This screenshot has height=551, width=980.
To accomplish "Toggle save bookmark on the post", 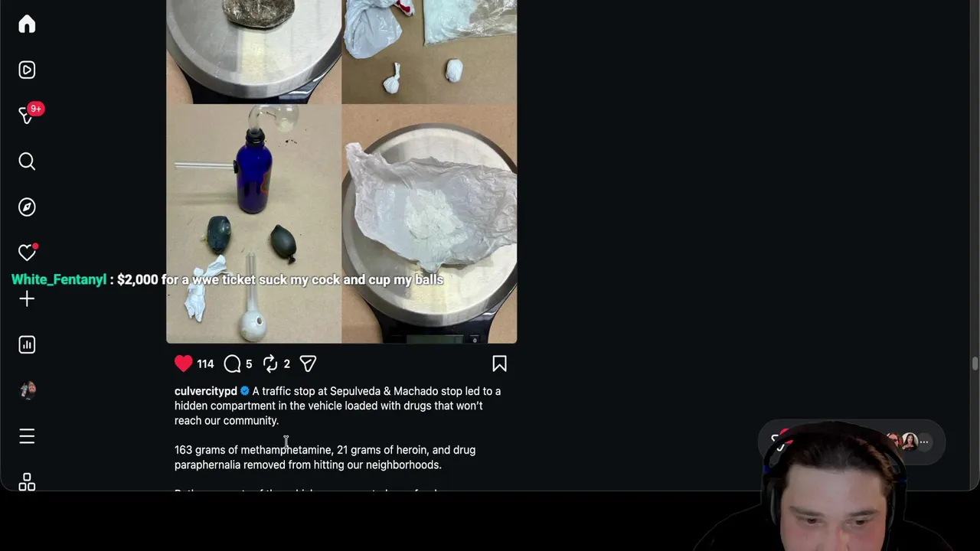I will tap(499, 364).
